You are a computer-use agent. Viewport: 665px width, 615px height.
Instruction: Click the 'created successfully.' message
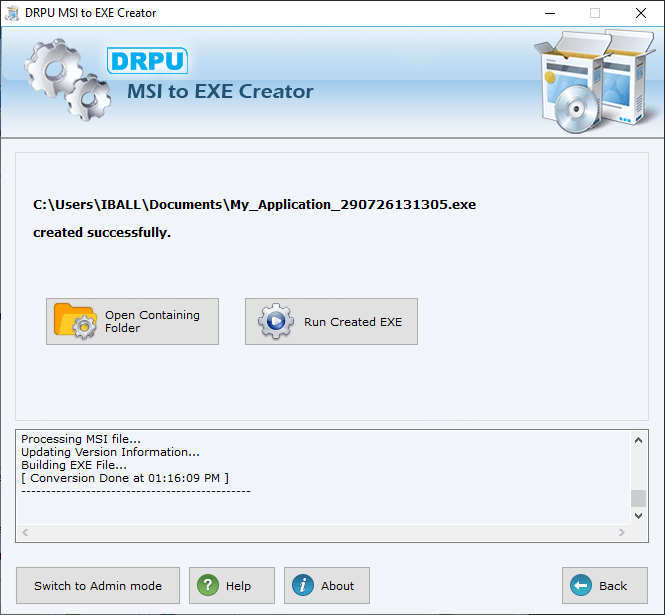(102, 232)
